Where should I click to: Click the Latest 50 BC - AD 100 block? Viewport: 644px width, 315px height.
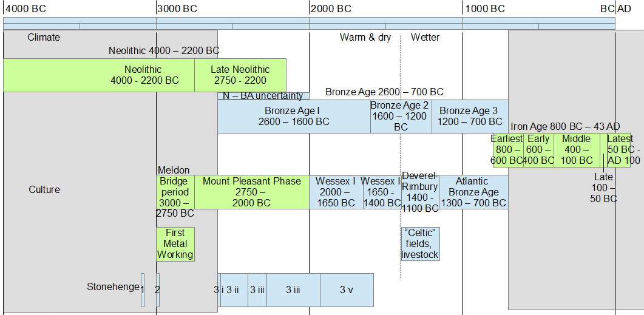pyautogui.click(x=619, y=150)
